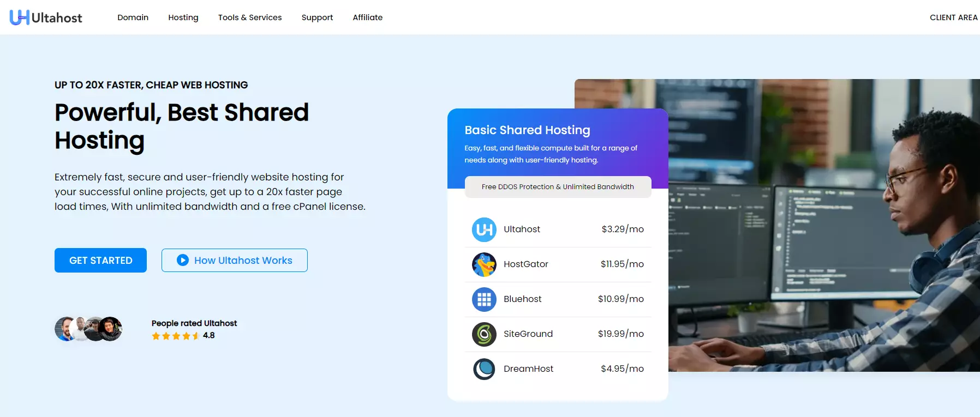Click the HostGator $11.95/mo price
Screen dimensions: 980x417
pos(622,264)
